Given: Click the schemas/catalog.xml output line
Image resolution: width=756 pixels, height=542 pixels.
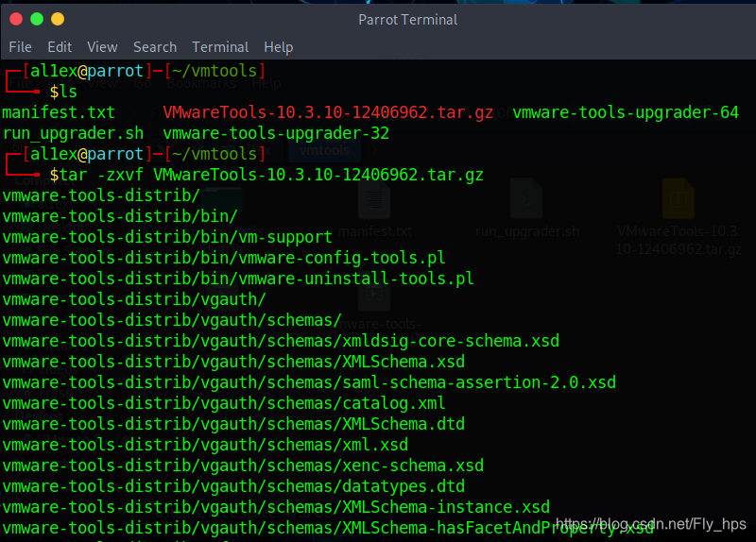Looking at the screenshot, I should tap(224, 403).
